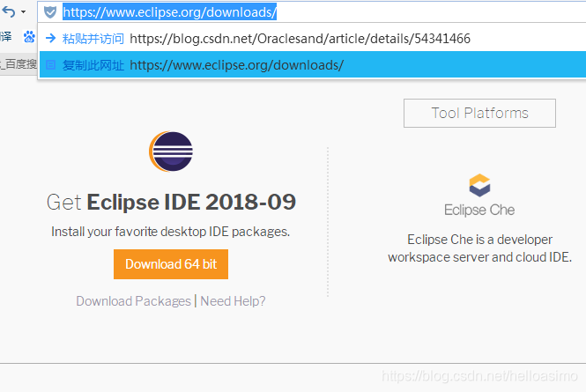The image size is (586, 392).
Task: Click the 'Get Eclipse IDE 2018-09' heading
Action: click(171, 202)
